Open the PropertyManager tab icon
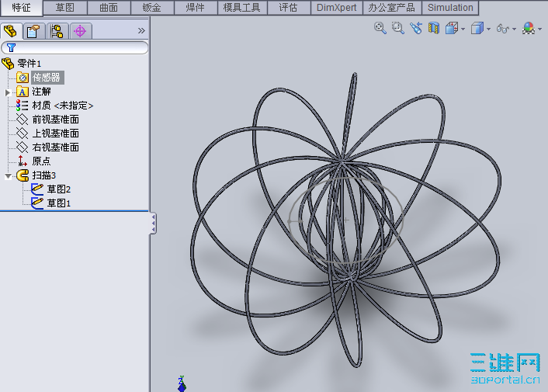The image size is (548, 392). pyautogui.click(x=33, y=31)
